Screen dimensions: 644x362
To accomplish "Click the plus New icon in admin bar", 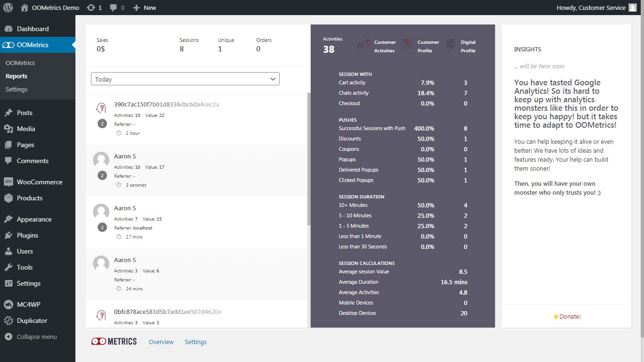I will click(136, 8).
